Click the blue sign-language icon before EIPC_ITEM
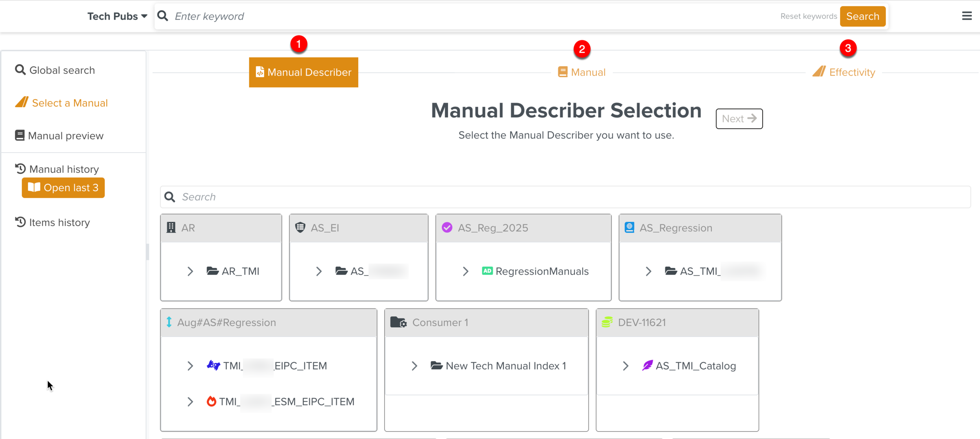The height and width of the screenshot is (439, 980). pyautogui.click(x=214, y=365)
